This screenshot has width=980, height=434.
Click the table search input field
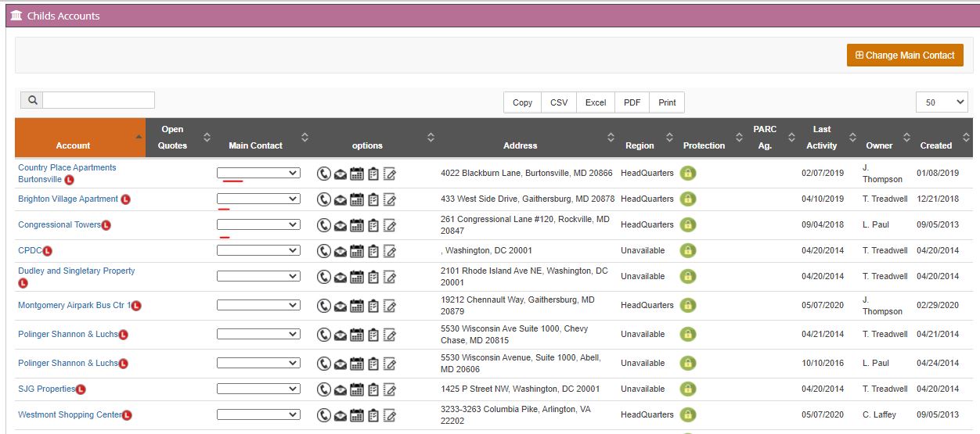click(x=99, y=100)
